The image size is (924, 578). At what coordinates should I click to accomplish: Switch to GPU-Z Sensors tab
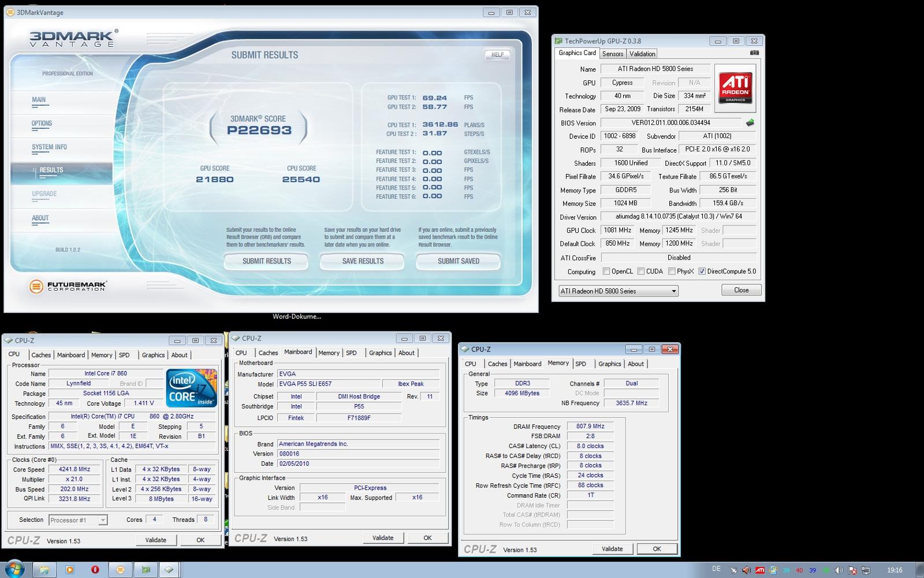pyautogui.click(x=613, y=54)
